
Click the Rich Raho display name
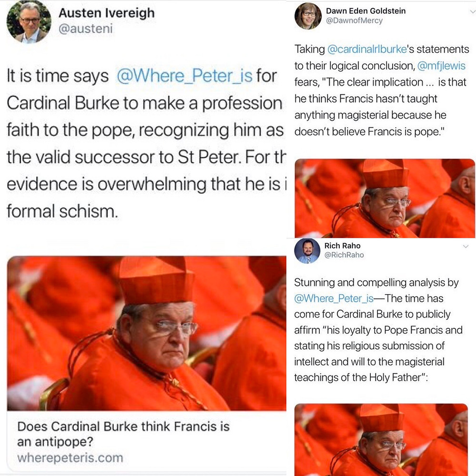pyautogui.click(x=342, y=246)
